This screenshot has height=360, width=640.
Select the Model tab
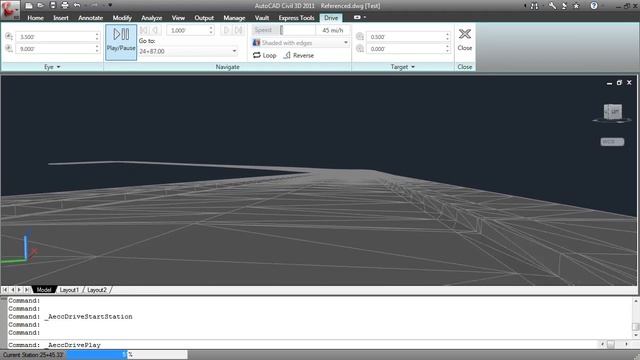[44, 290]
